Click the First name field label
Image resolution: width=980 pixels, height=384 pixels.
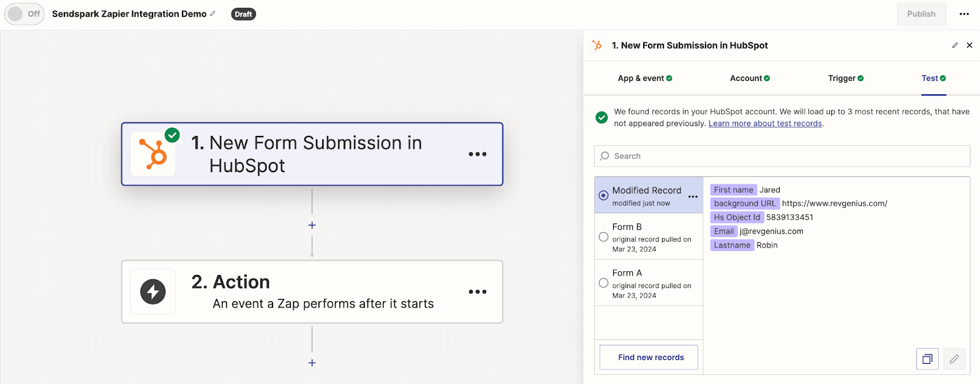click(x=734, y=190)
